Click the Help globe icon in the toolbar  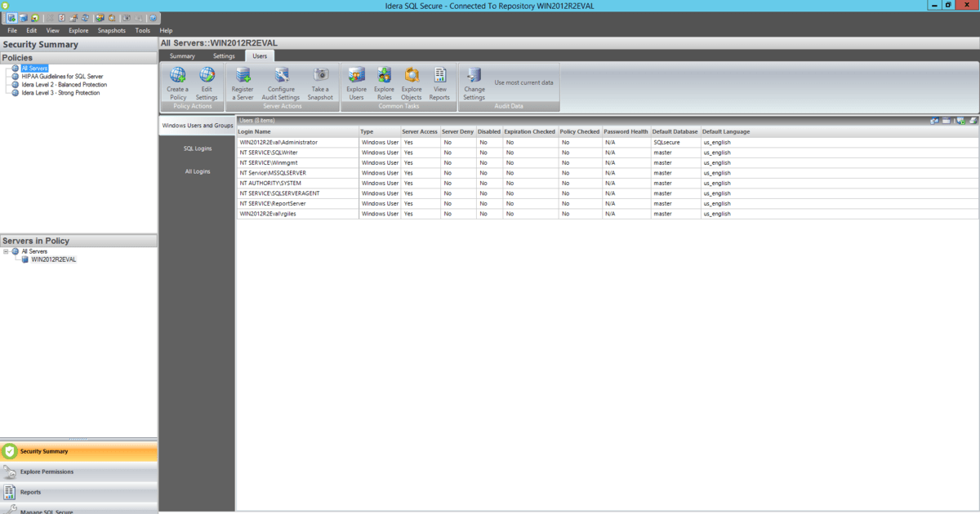coord(152,16)
